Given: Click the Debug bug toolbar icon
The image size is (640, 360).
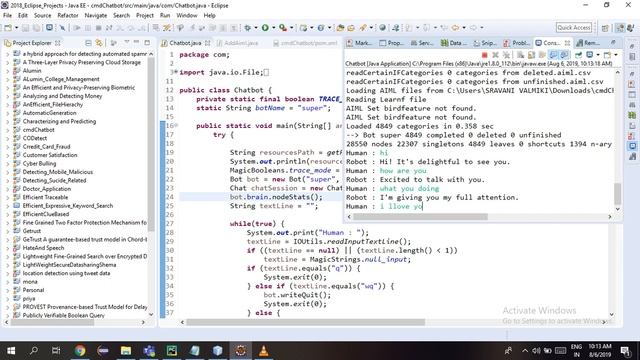Looking at the screenshot, I should pyautogui.click(x=247, y=28).
